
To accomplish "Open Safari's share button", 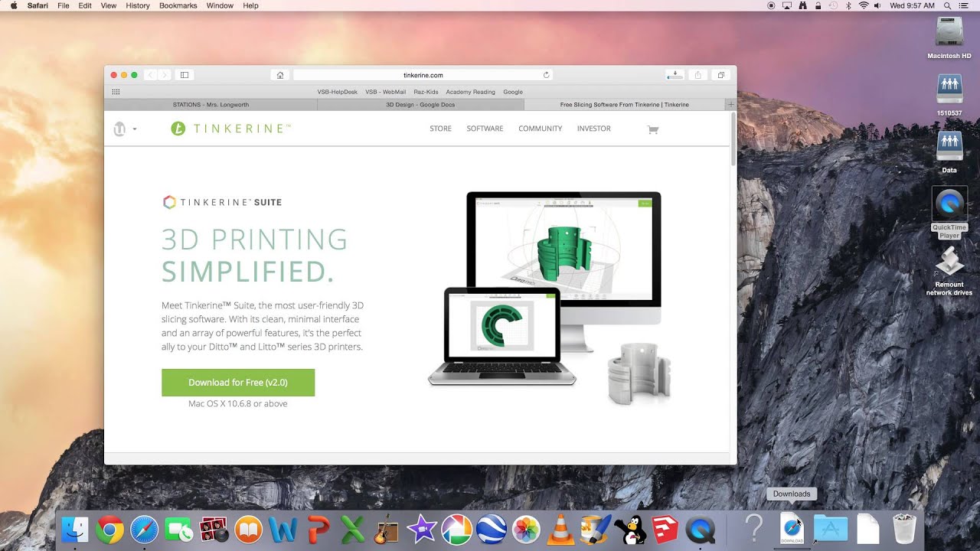I will (x=697, y=75).
